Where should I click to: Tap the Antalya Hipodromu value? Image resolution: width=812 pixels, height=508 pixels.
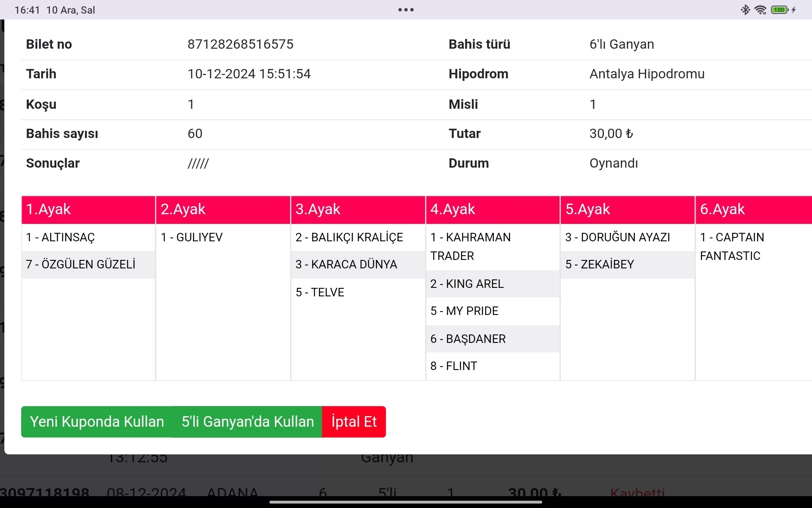coord(647,74)
